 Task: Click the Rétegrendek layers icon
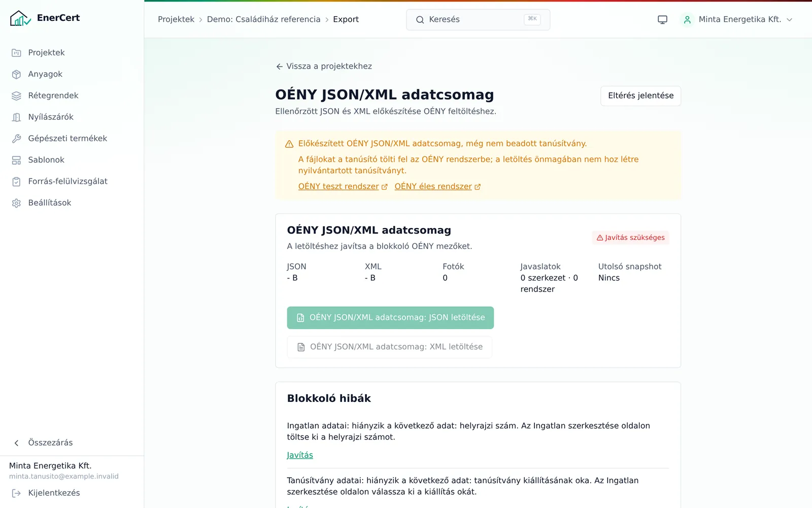(16, 96)
